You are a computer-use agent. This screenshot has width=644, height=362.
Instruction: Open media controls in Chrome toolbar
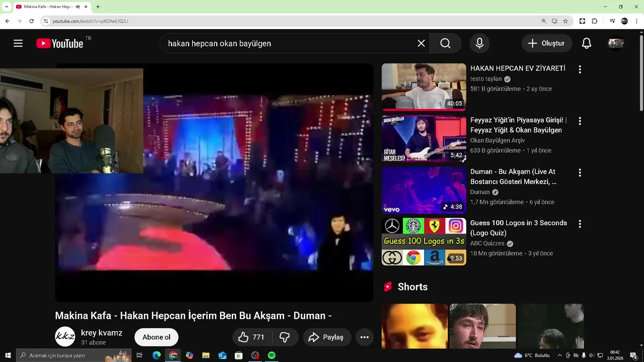[x=612, y=21]
